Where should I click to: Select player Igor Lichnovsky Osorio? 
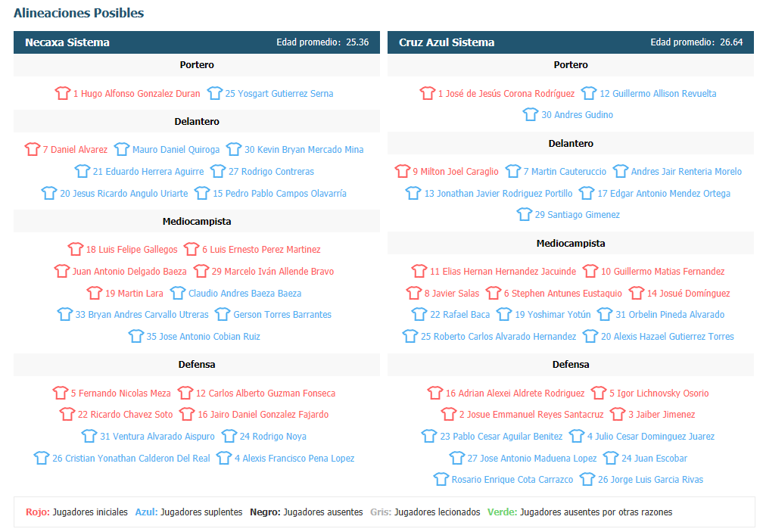click(x=659, y=393)
